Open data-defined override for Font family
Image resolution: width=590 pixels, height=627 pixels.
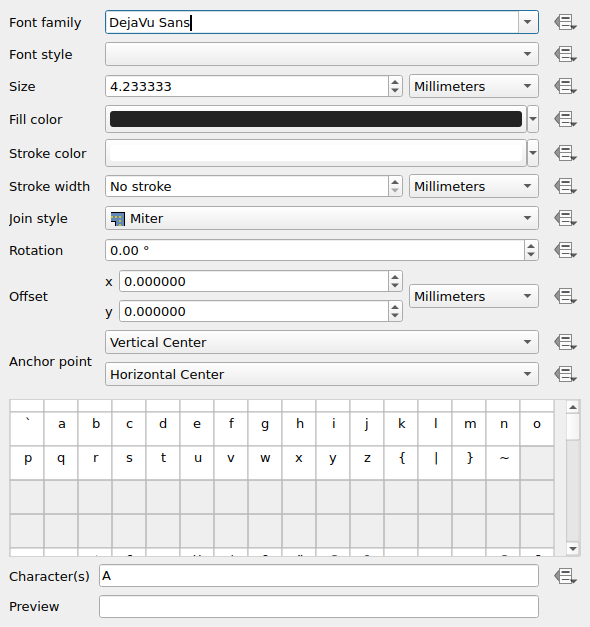pos(565,22)
